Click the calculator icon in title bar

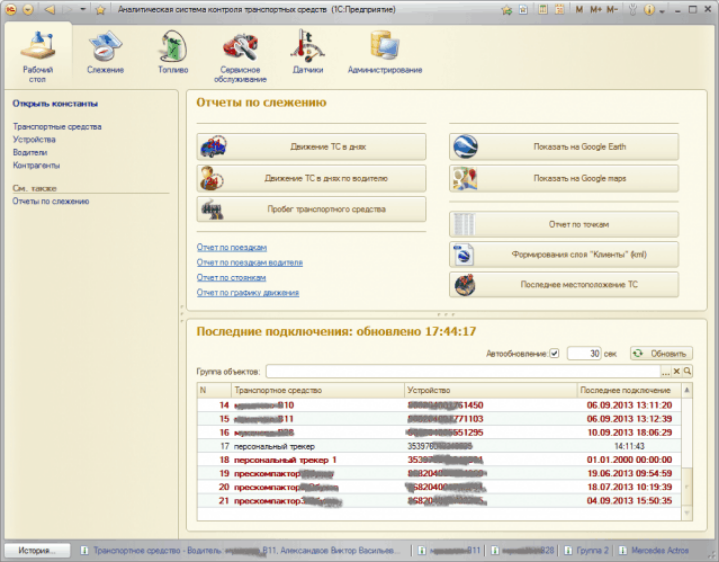[x=542, y=10]
